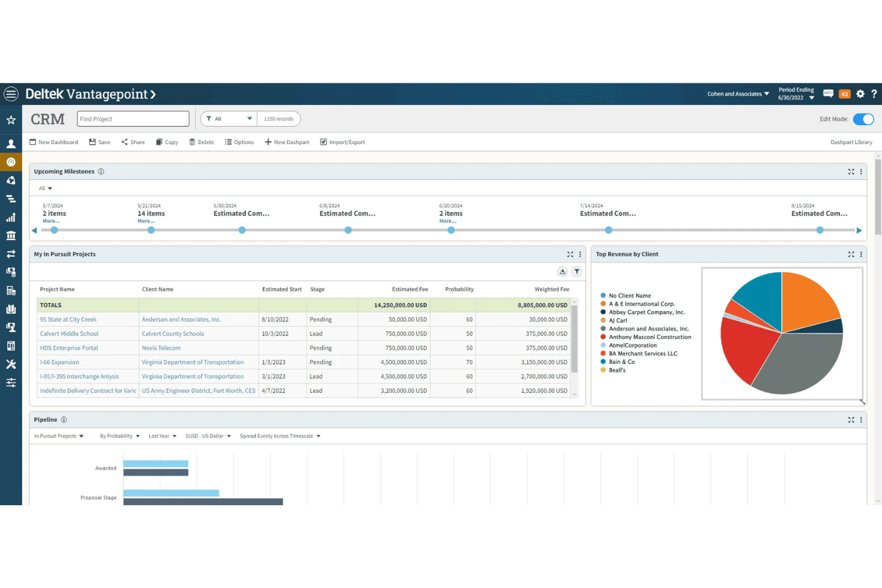882x588 pixels.
Task: Turn off Edit Mode toggle
Action: click(864, 119)
